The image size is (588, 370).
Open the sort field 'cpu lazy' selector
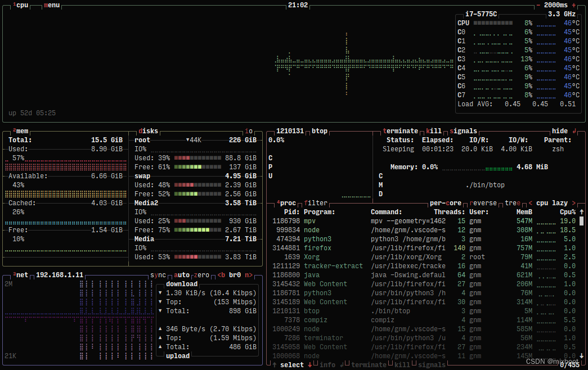pos(551,203)
